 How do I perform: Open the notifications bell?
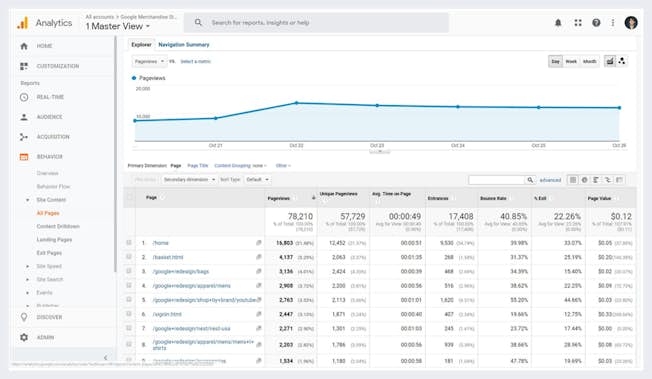[558, 23]
